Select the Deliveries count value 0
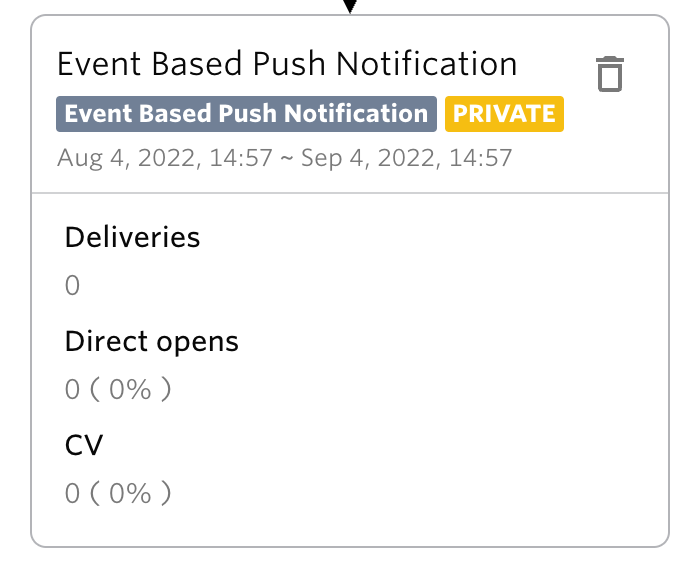Screen dimensions: 688x568 click(72, 286)
